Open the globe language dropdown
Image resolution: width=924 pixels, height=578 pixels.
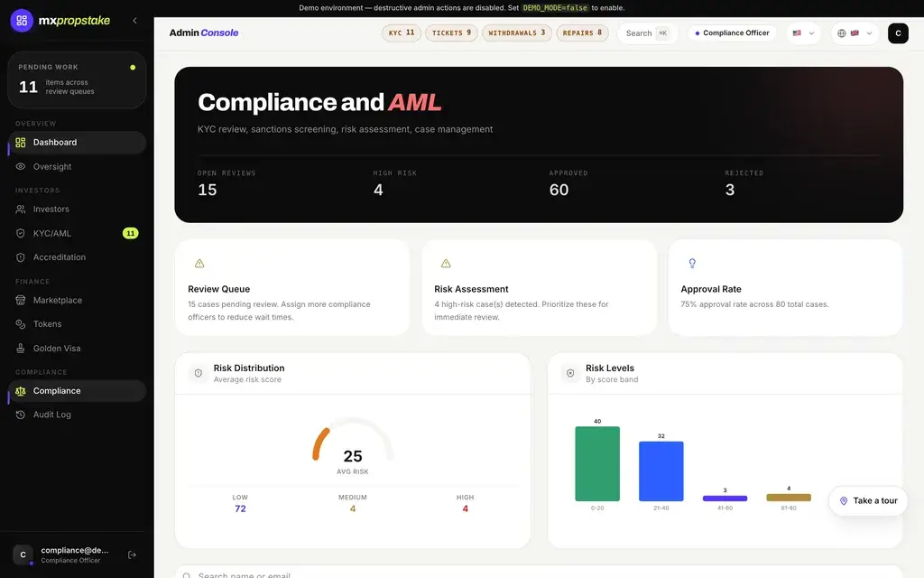tap(855, 33)
